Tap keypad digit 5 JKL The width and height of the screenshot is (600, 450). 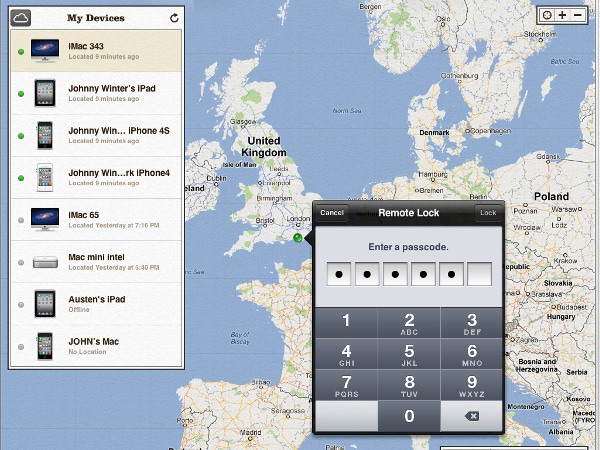click(x=409, y=354)
